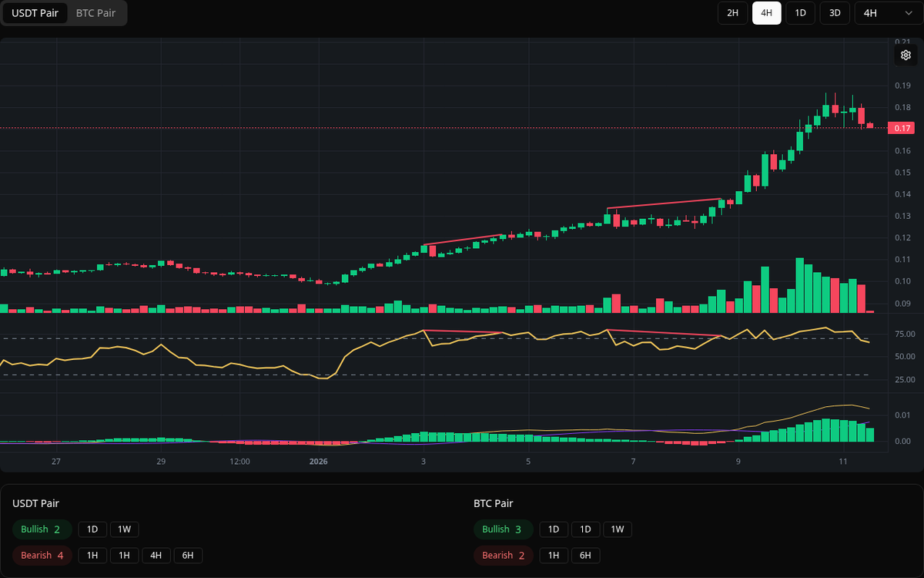Select the 1W chip beside BTC Bullish
Image resolution: width=924 pixels, height=578 pixels.
(x=617, y=529)
